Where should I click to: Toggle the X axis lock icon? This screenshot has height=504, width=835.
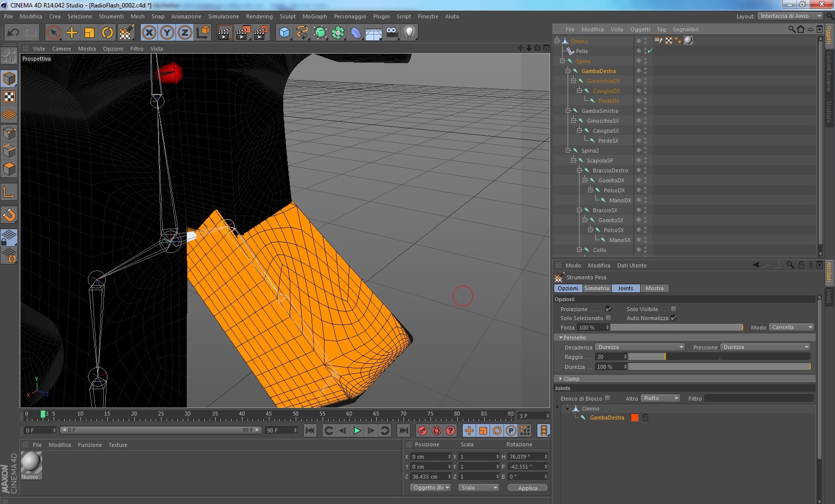click(149, 33)
